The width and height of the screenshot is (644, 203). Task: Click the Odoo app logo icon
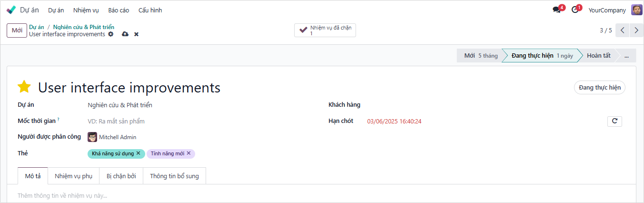point(11,10)
